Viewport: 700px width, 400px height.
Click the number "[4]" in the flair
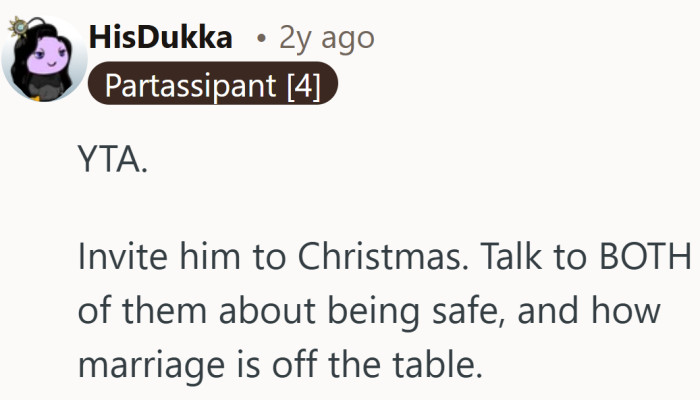[x=303, y=87]
